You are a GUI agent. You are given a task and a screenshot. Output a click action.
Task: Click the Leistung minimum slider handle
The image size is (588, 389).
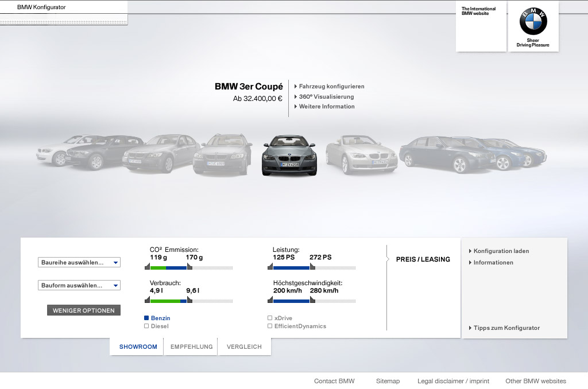coord(270,267)
